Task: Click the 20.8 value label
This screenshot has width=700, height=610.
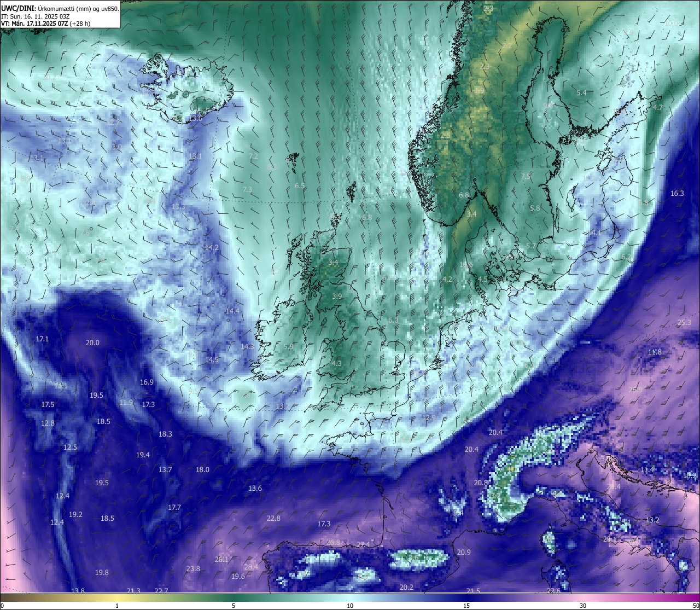Action: coord(481,483)
